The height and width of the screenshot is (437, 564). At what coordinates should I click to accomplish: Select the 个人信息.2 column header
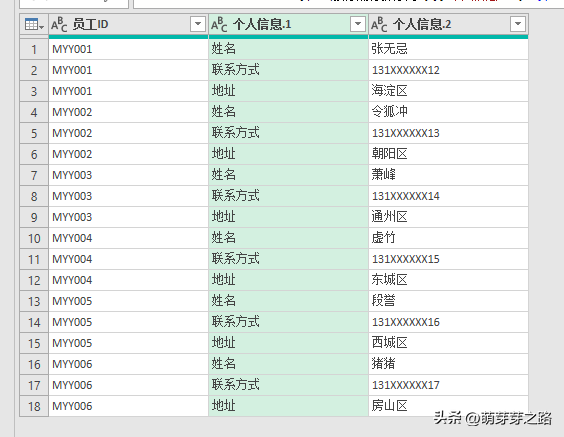coord(449,24)
